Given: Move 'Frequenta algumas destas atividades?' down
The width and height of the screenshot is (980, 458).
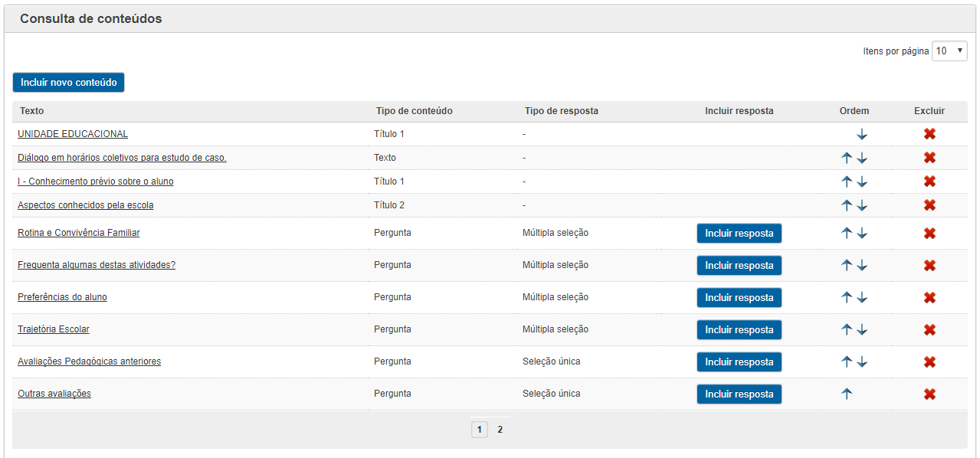Looking at the screenshot, I should (862, 265).
